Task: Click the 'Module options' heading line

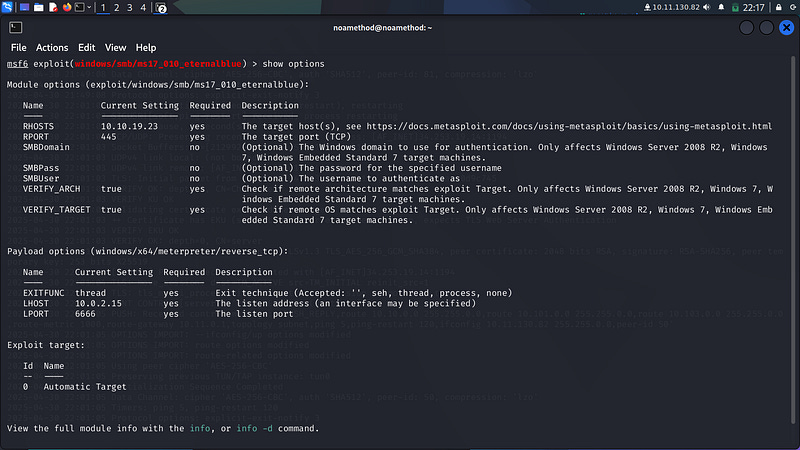Action: [158, 85]
